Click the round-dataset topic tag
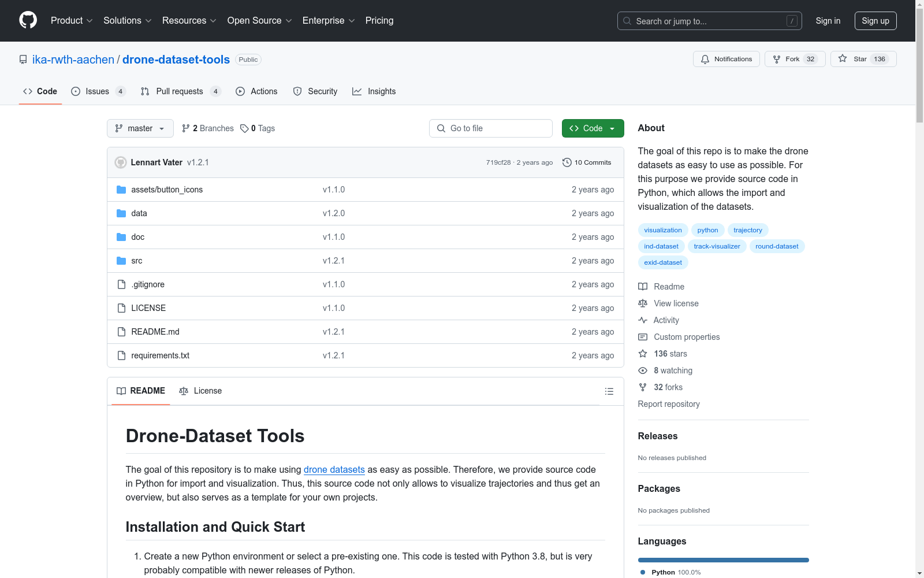This screenshot has width=924, height=578. pos(777,246)
